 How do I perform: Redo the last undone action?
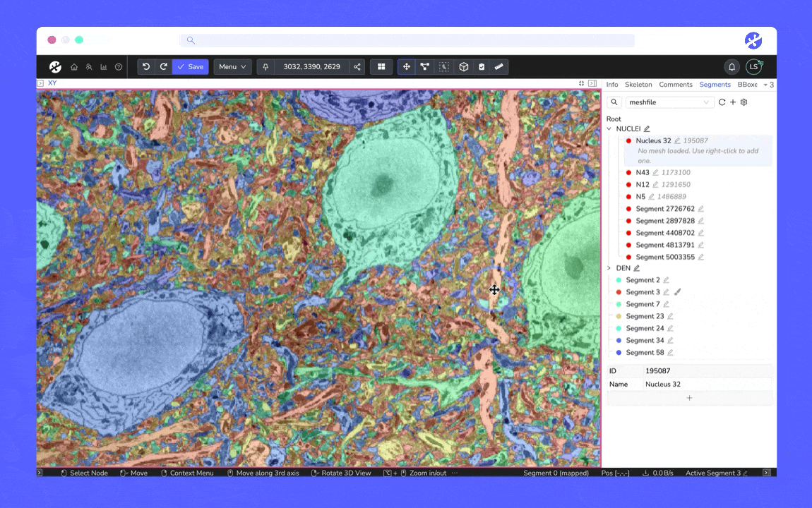click(163, 67)
